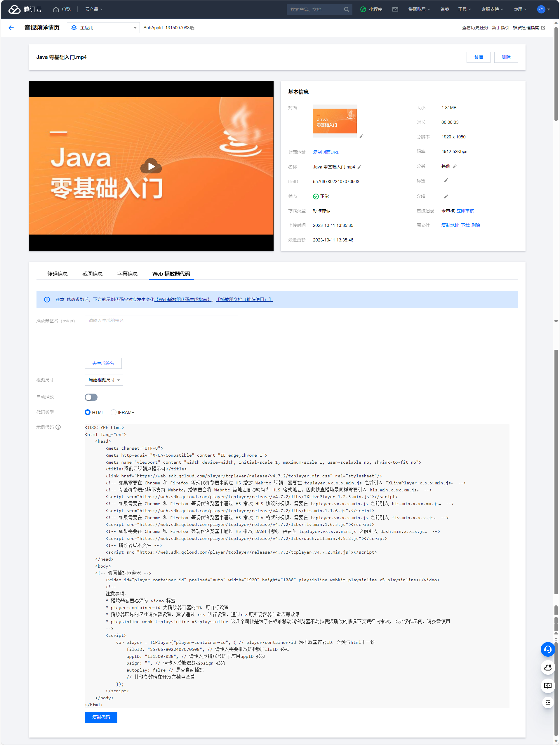Screen dimensions: 560x746
Task: Click the 审核记录 label link
Action: click(x=425, y=211)
